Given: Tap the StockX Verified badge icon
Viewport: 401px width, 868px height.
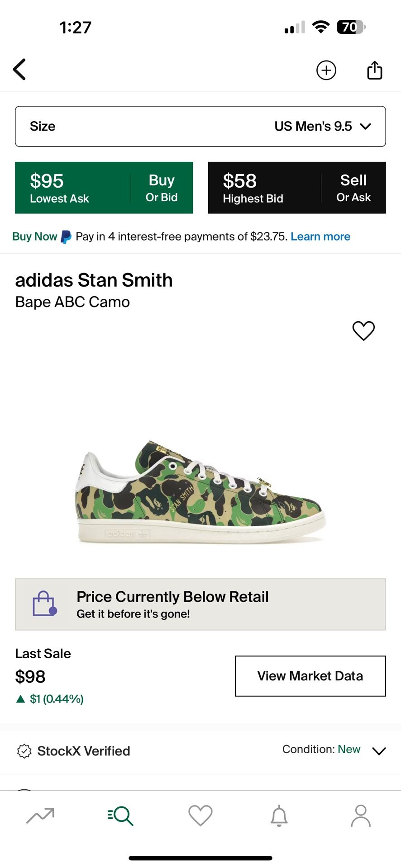Looking at the screenshot, I should 24,751.
